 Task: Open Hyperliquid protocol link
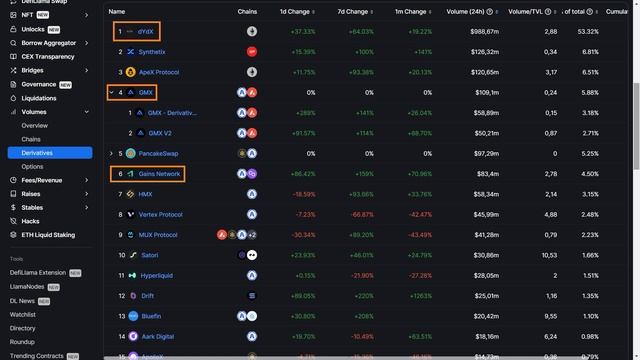[156, 276]
